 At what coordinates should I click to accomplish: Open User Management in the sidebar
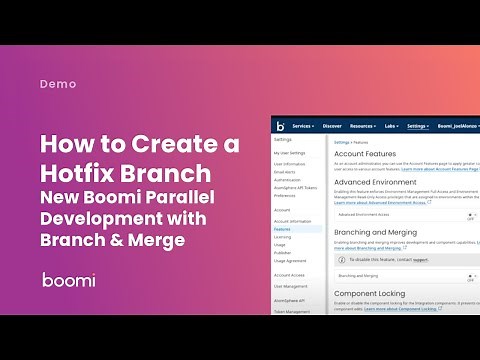[290, 286]
